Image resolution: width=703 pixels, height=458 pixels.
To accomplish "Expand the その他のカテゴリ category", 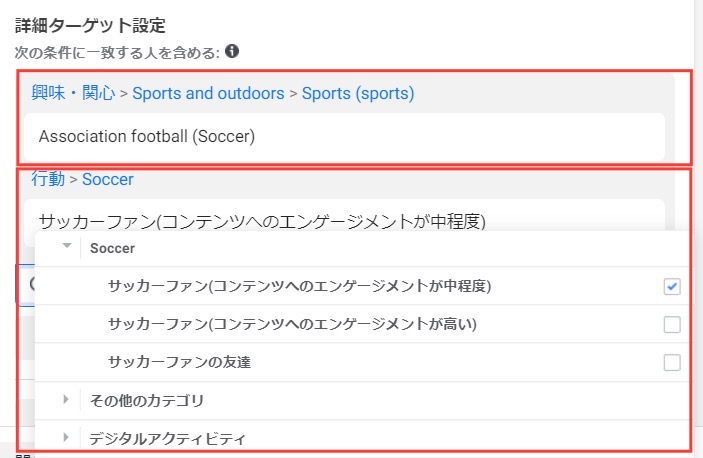I will [x=66, y=399].
